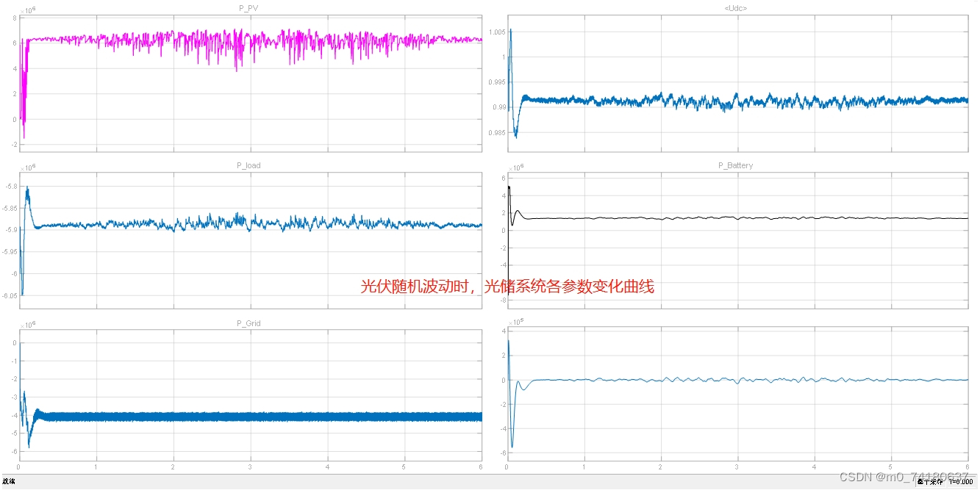Click the untitled bottom-right scope axes
This screenshot has height=490, width=980.
pyautogui.click(x=737, y=394)
